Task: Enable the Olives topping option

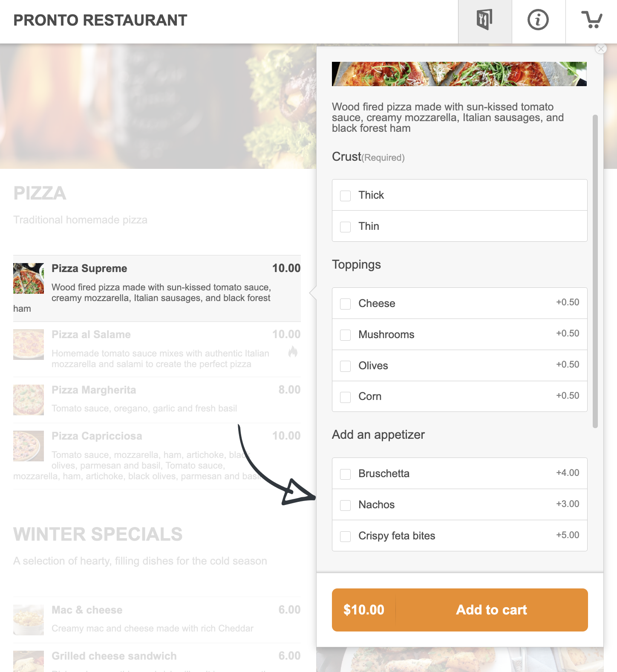Action: [346, 366]
